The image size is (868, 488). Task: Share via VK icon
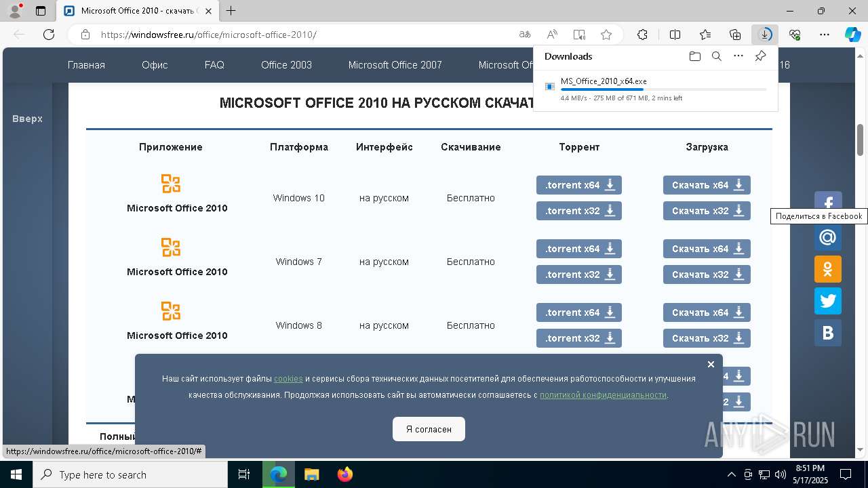[828, 333]
